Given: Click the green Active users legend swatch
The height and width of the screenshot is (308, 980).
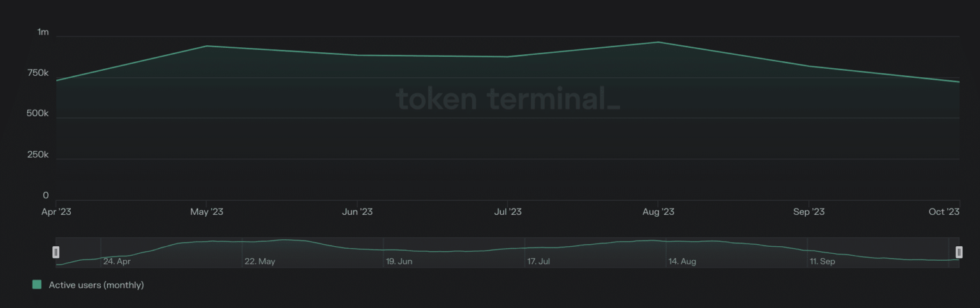Looking at the screenshot, I should 37,285.
